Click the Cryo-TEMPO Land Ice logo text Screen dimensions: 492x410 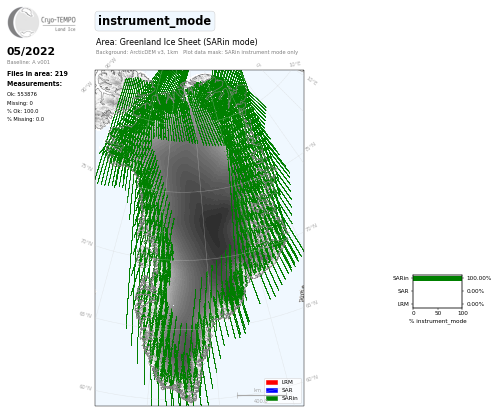[x=58, y=23]
